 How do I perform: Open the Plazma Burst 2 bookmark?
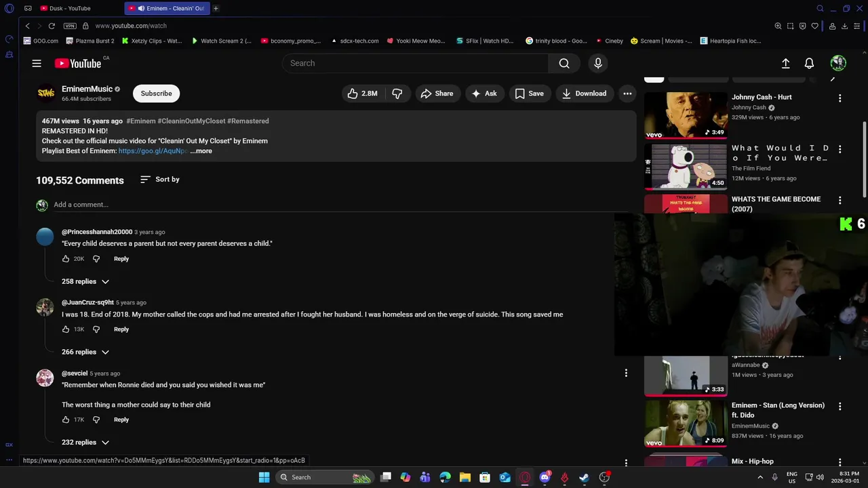90,41
